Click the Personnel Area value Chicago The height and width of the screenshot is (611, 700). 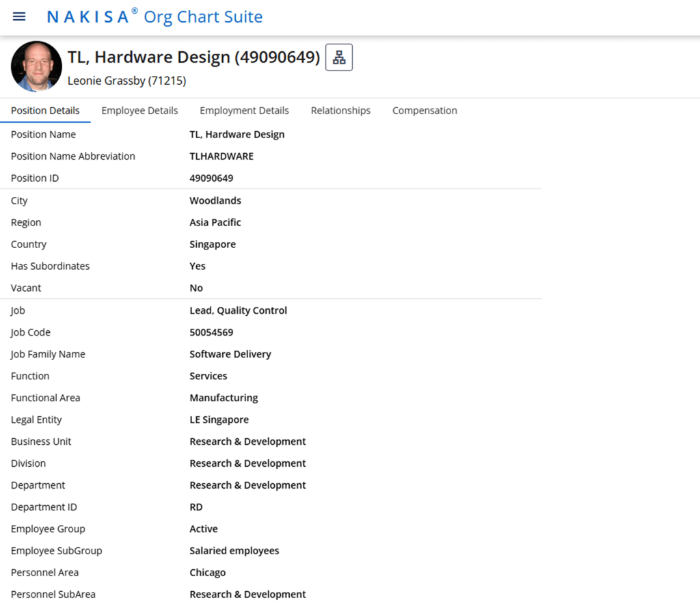click(207, 572)
